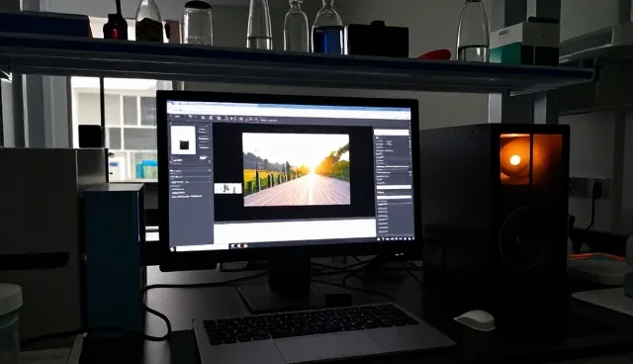This screenshot has width=633, height=364.
Task: Click the road landscape image in the viewer
Action: [297, 169]
